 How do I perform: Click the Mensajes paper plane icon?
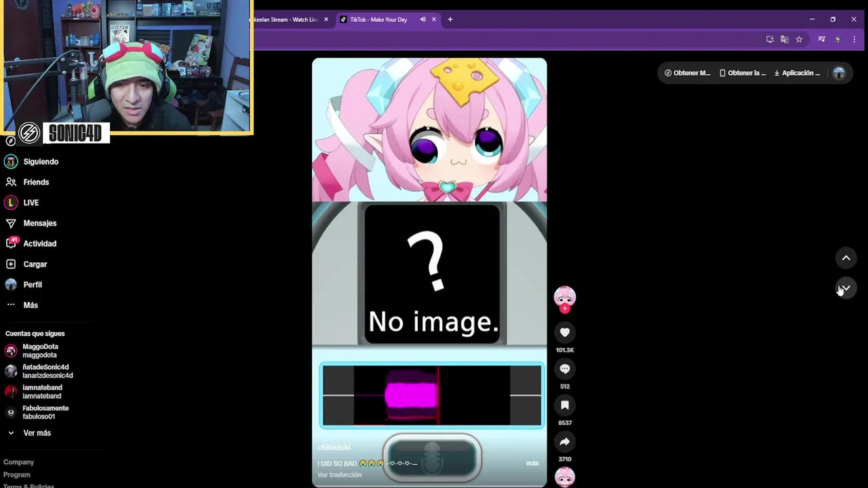pyautogui.click(x=11, y=223)
